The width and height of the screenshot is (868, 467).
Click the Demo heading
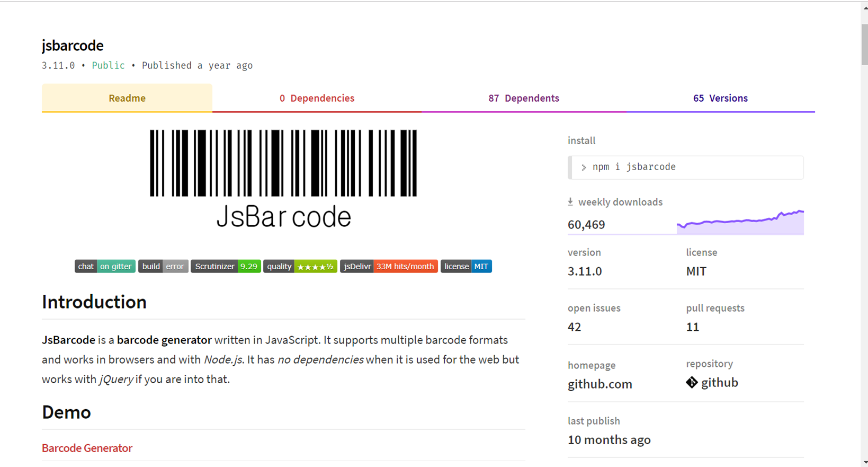66,412
